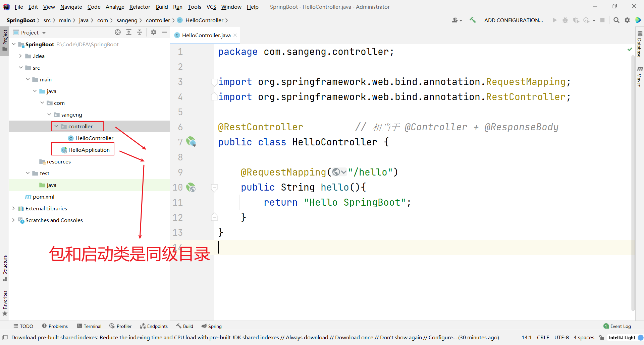
Task: Open the user account icon menu
Action: 457,20
